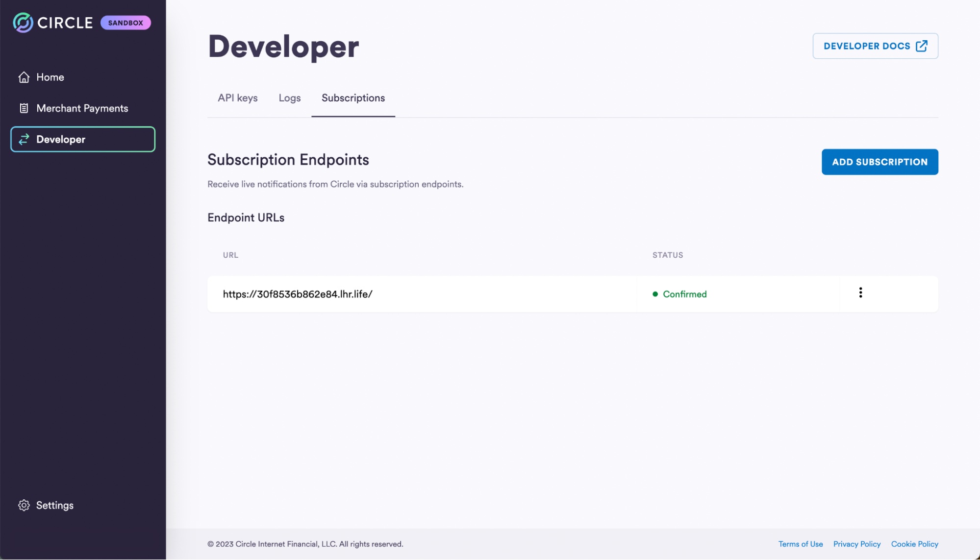Go to Merchant Payments in sidebar
Screen dimensions: 980x560
(82, 108)
